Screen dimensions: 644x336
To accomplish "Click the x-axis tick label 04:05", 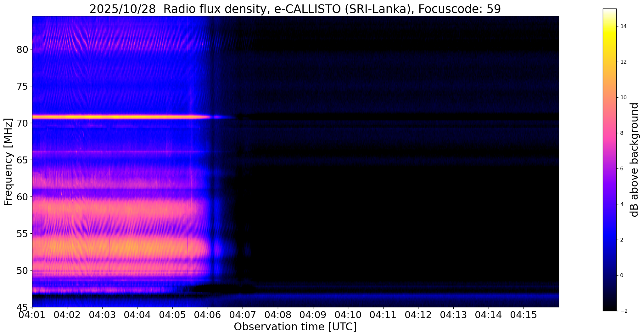I will tap(172, 315).
